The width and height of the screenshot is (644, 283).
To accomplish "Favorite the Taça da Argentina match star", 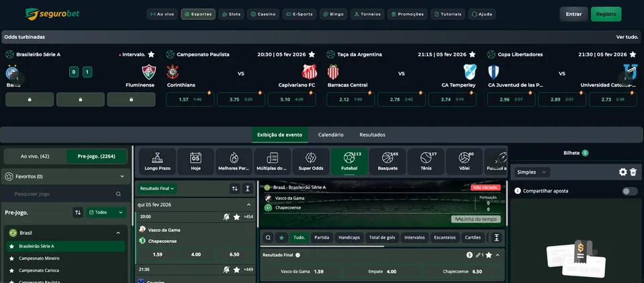I will [x=472, y=54].
